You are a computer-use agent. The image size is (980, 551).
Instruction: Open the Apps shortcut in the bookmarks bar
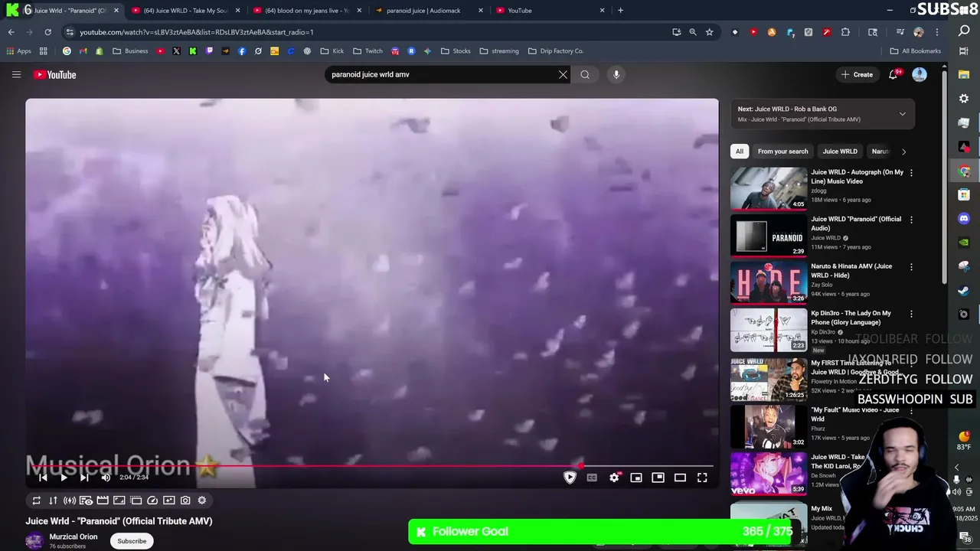click(18, 51)
